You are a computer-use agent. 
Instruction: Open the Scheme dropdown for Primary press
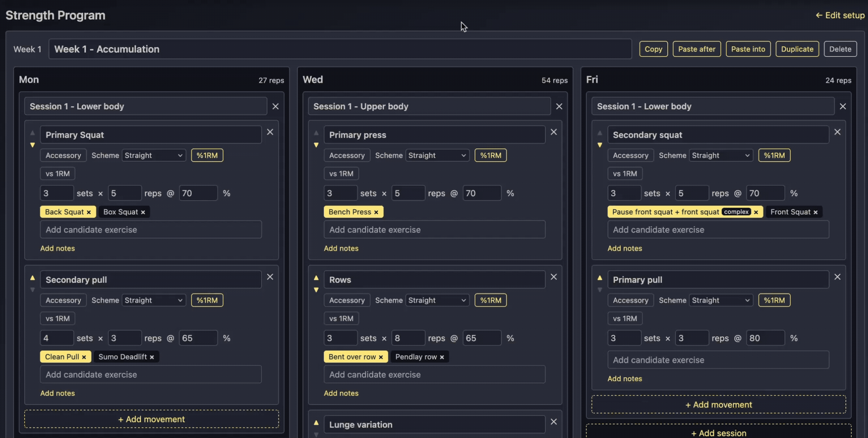coord(437,155)
